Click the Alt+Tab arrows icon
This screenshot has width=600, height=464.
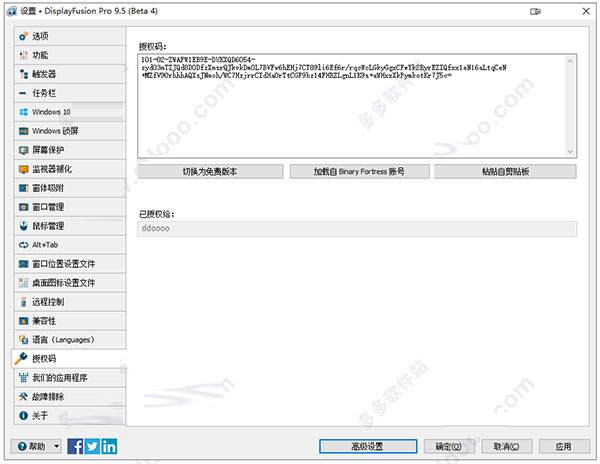click(x=23, y=245)
